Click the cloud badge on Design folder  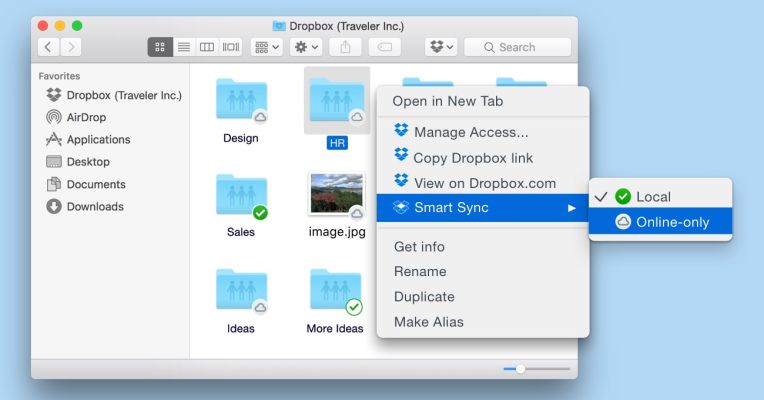click(261, 117)
